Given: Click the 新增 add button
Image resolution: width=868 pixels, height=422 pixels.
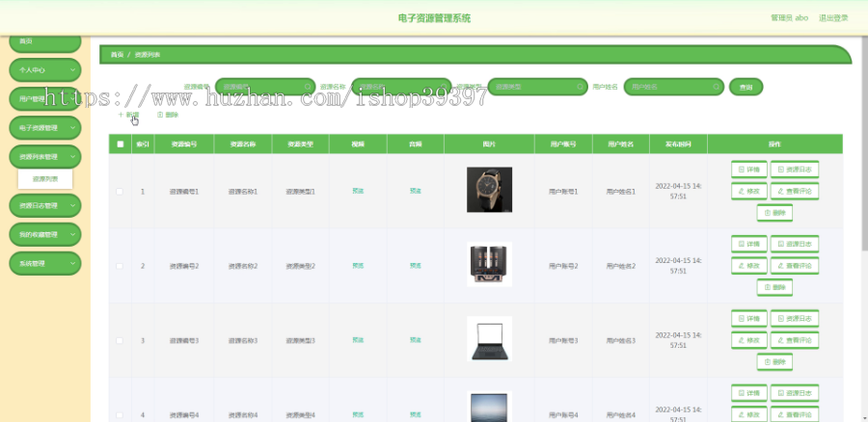Looking at the screenshot, I should click(x=128, y=115).
